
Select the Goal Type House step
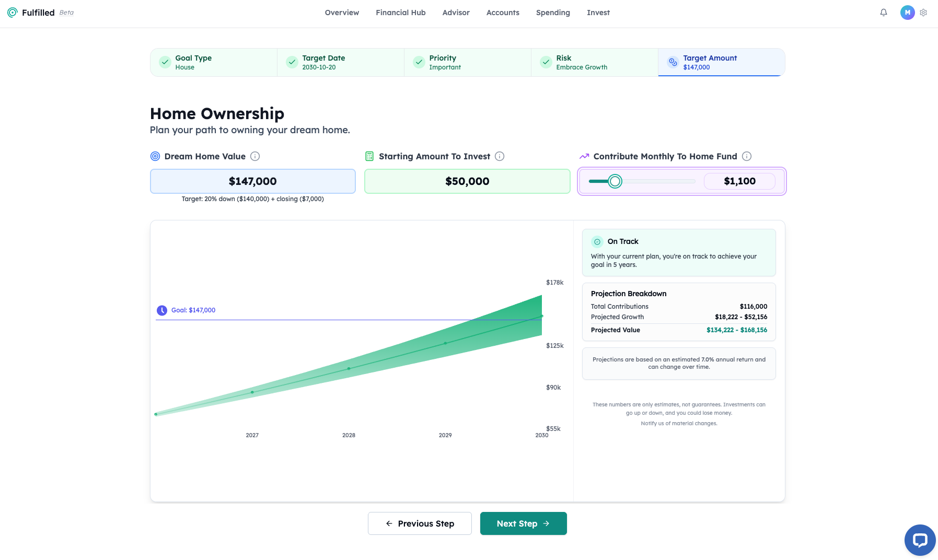pyautogui.click(x=213, y=63)
